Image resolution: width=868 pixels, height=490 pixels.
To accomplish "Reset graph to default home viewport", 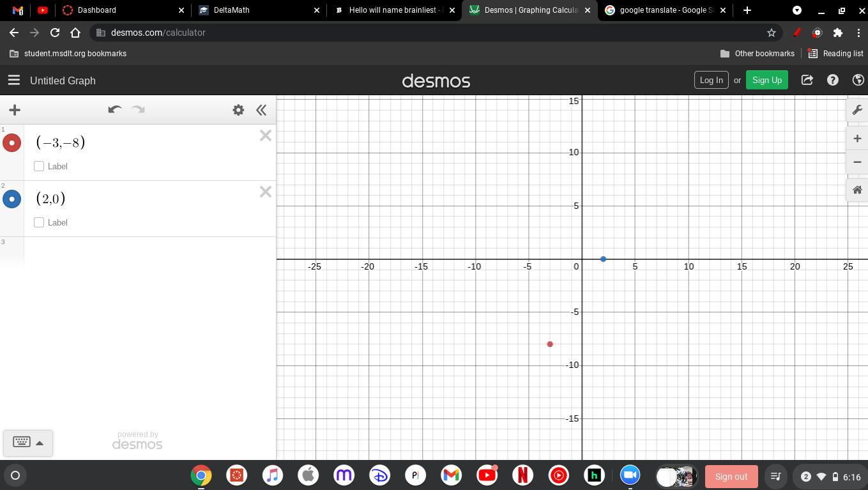I will click(857, 190).
